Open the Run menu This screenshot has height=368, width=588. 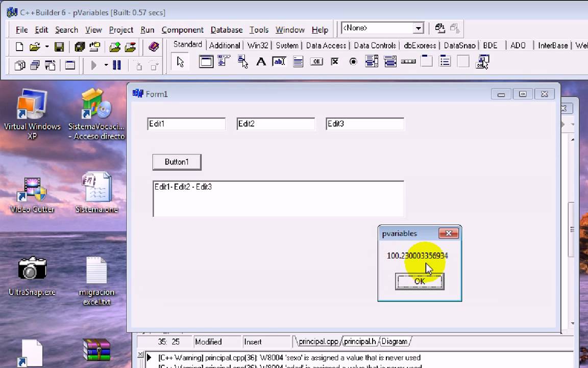point(148,30)
